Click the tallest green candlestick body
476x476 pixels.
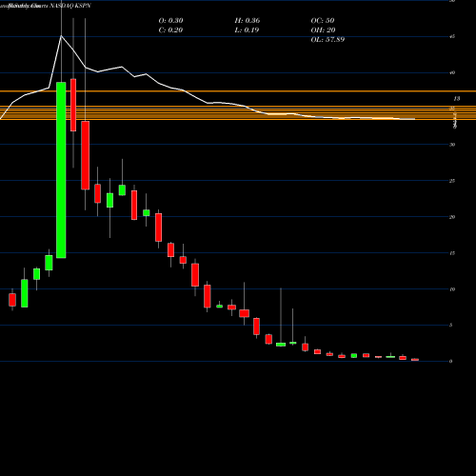click(61, 170)
